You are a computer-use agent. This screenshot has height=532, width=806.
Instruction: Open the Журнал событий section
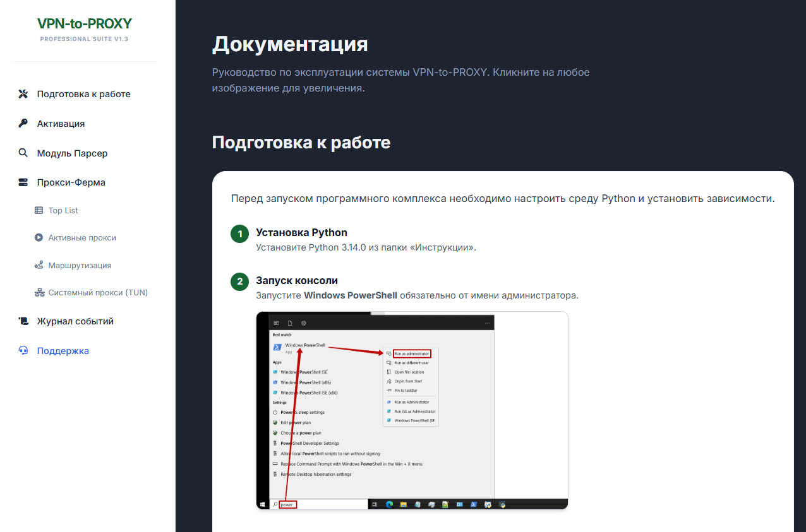tap(75, 321)
